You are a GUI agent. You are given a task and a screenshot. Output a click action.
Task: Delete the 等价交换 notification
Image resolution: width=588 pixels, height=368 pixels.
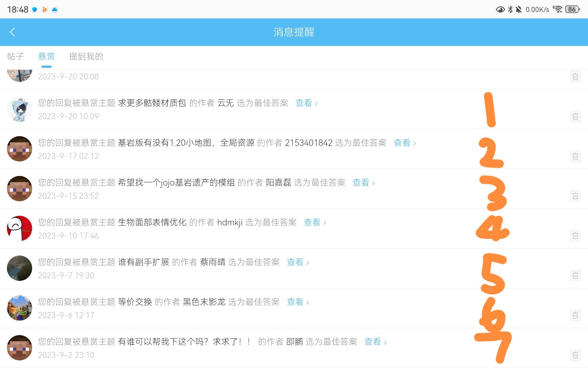tap(575, 315)
